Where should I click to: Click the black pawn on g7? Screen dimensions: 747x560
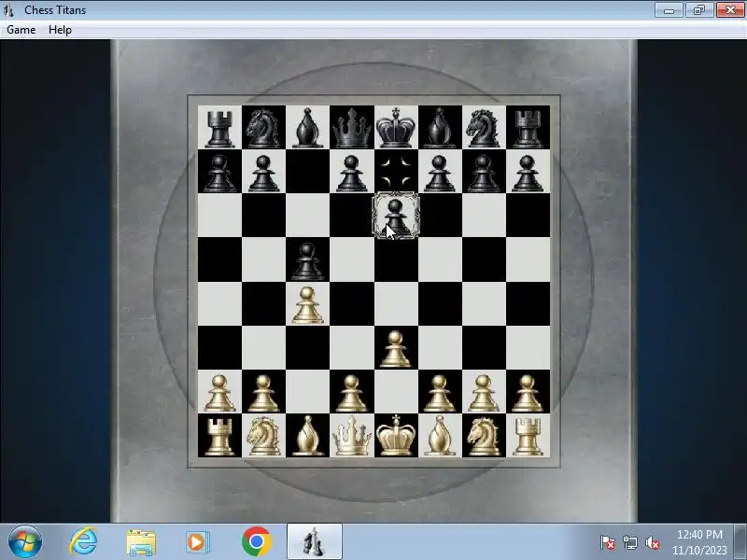pos(484,174)
